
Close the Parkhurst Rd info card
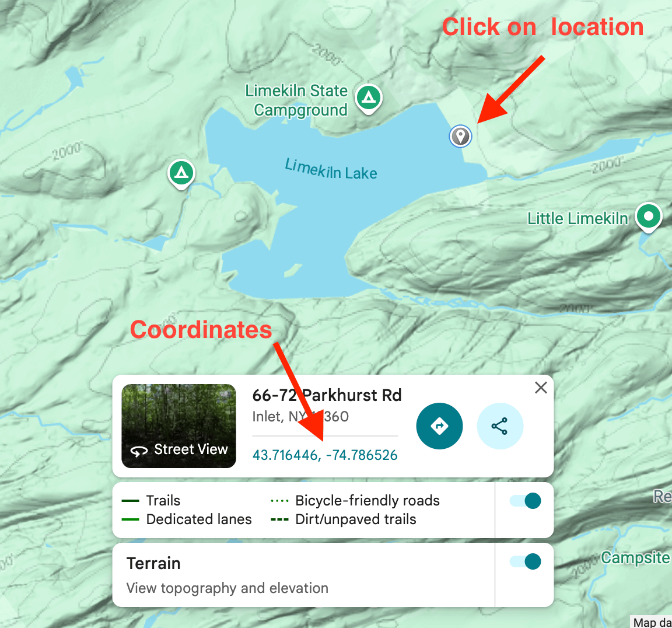541,388
